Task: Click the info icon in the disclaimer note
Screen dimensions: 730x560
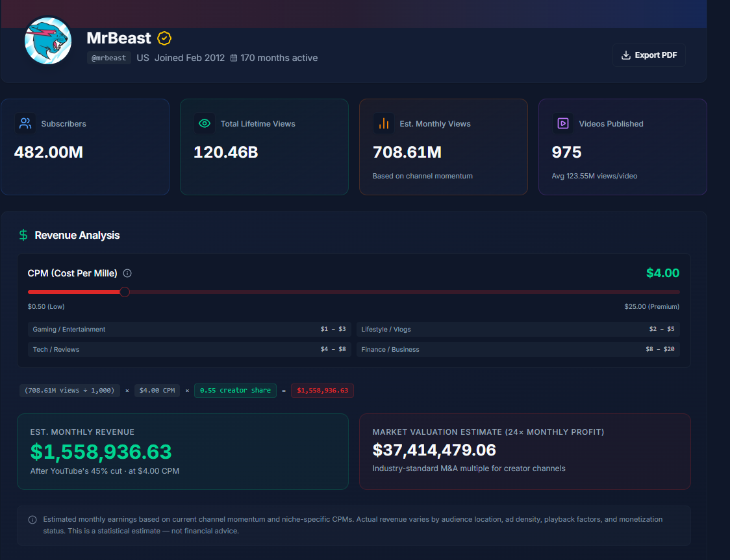Action: point(32,520)
